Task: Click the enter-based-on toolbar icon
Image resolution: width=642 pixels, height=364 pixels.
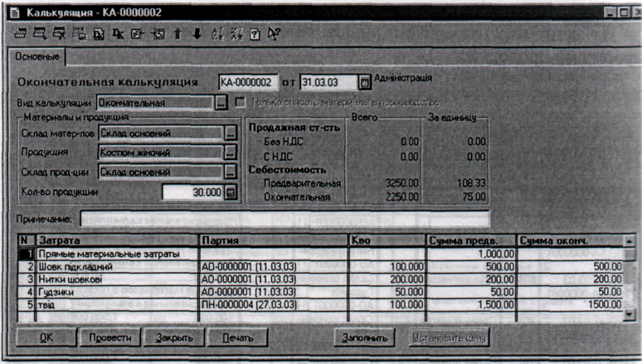Action: (x=158, y=34)
